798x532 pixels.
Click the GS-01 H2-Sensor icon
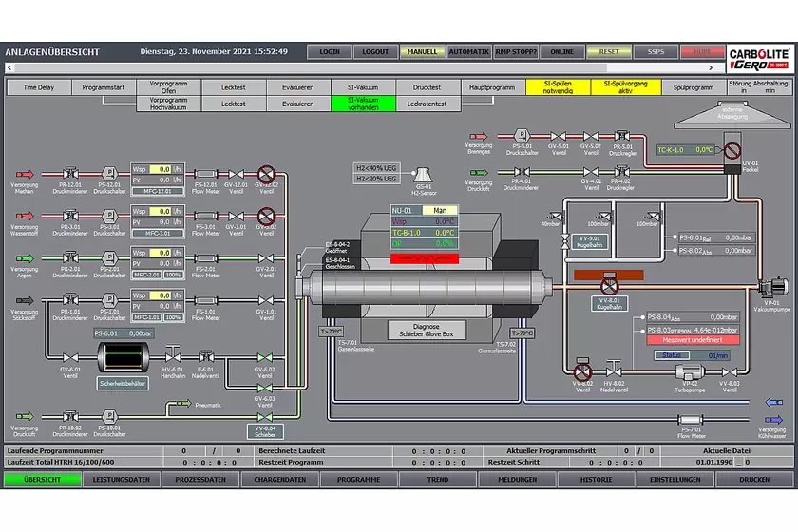click(x=423, y=175)
